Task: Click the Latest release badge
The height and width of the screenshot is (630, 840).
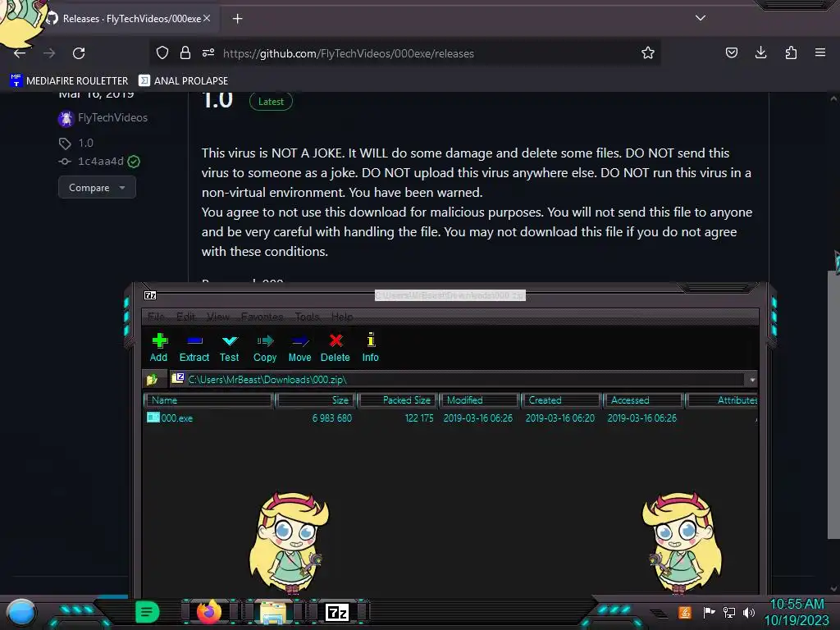Action: [x=271, y=101]
